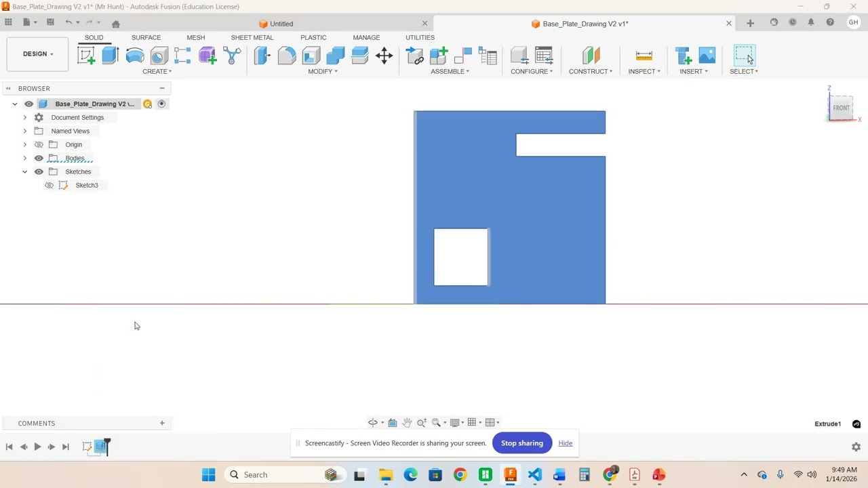
Task: Select the Press Pull tool
Action: click(x=262, y=56)
